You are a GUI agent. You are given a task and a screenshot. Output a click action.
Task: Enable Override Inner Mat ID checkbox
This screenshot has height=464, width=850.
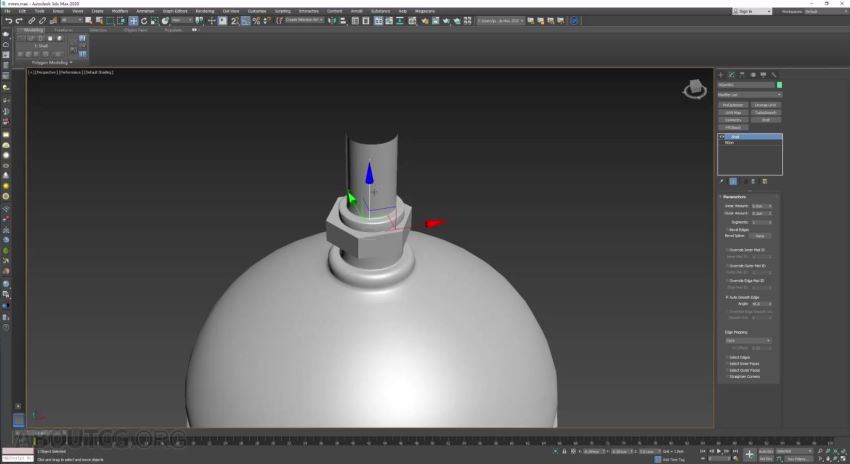(727, 250)
